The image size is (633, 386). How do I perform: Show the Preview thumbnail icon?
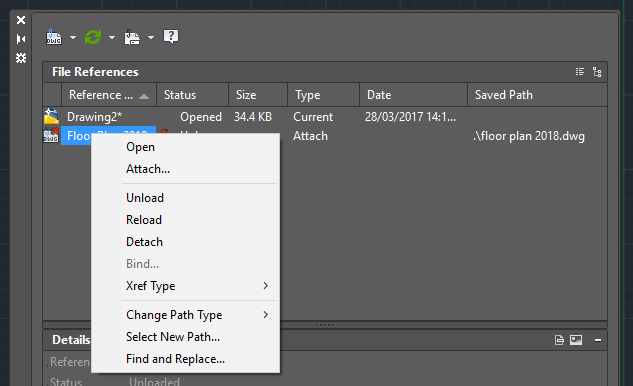[576, 340]
